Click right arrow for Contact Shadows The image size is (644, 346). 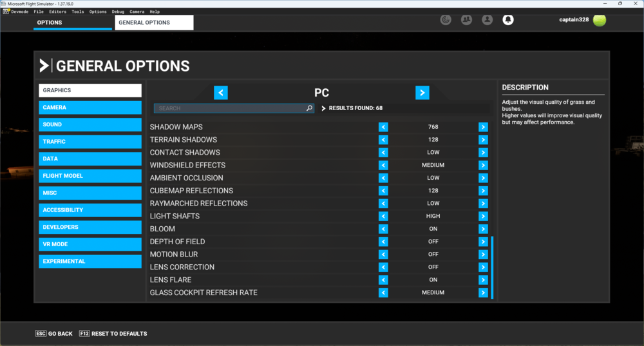point(483,153)
